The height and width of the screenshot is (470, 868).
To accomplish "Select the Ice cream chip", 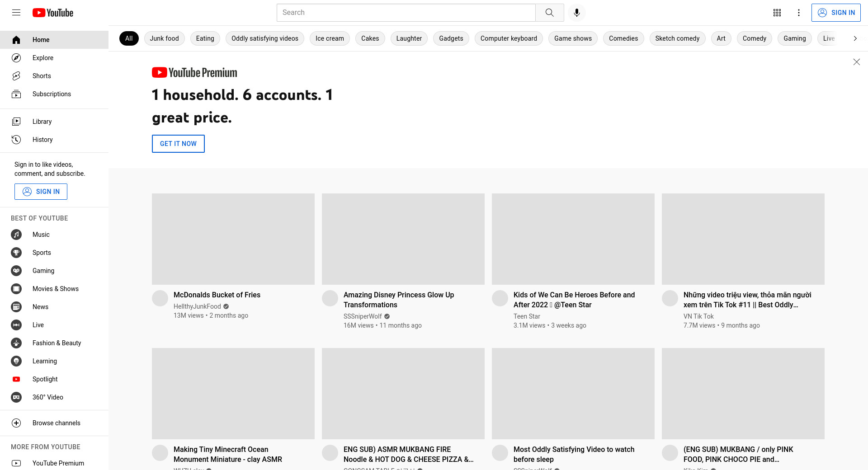I will click(x=330, y=38).
